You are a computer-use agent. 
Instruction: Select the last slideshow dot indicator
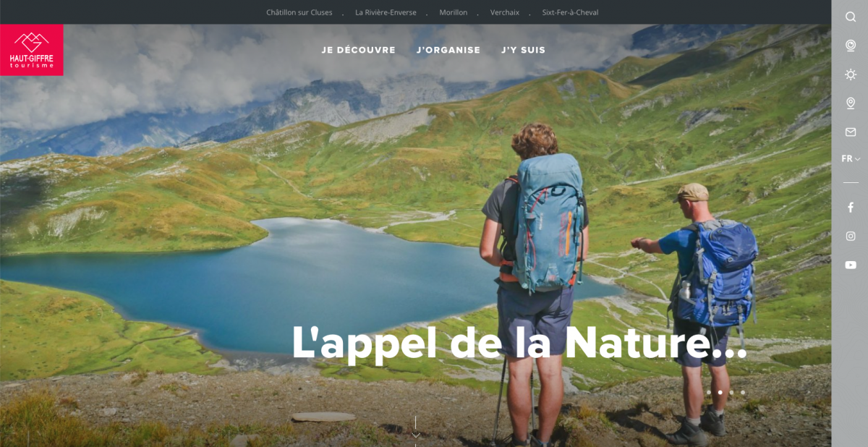tap(743, 393)
